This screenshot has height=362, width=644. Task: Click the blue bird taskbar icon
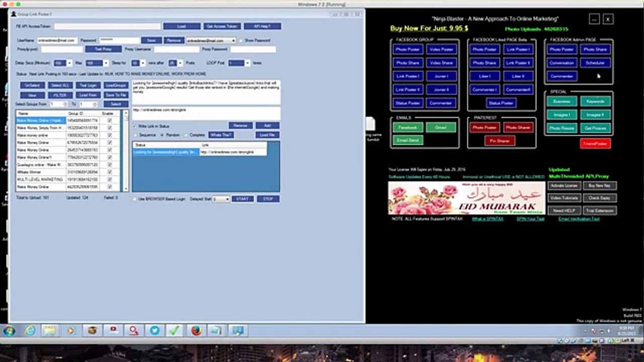click(x=154, y=330)
